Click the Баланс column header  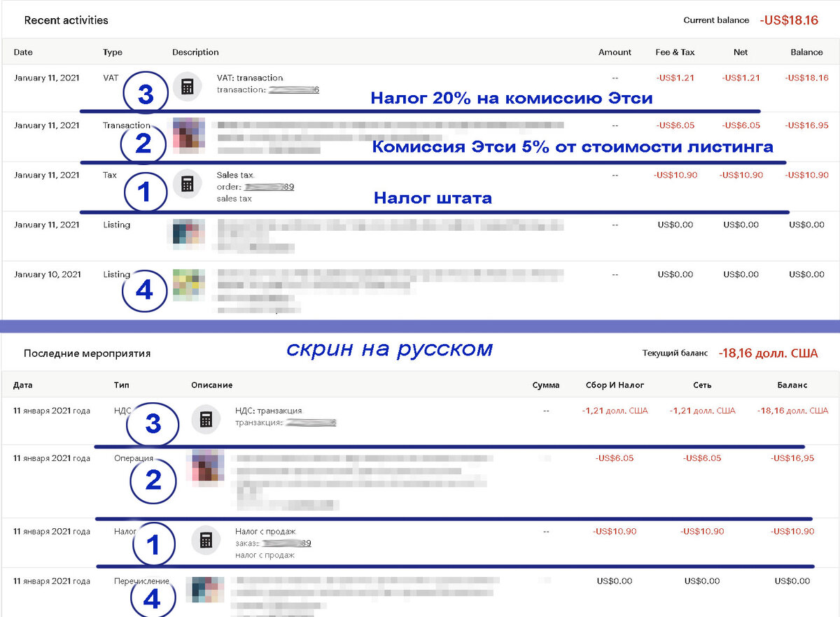792,385
